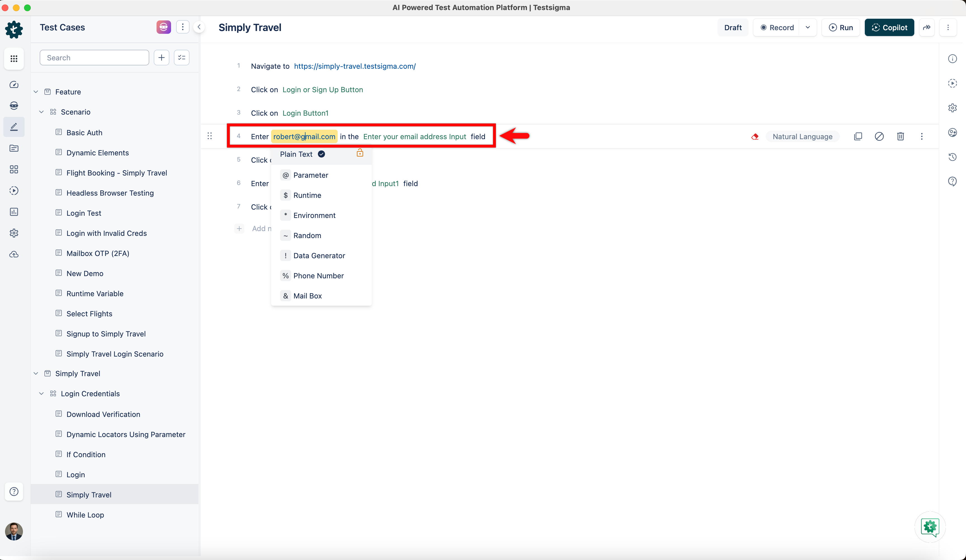Open the Basic Auth test case
The height and width of the screenshot is (560, 966).
tap(84, 133)
